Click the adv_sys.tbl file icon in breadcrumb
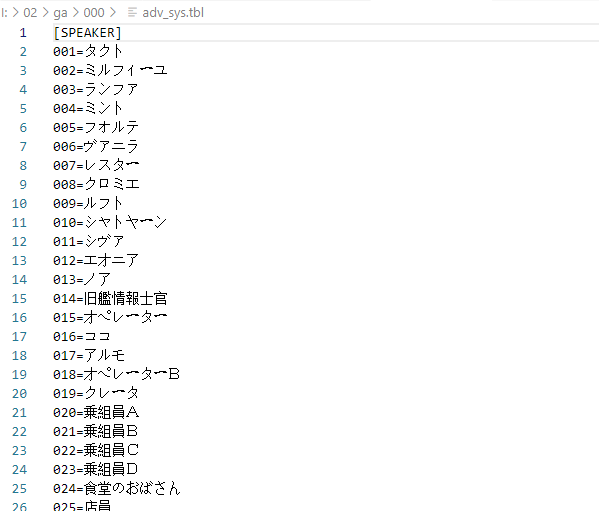 132,13
